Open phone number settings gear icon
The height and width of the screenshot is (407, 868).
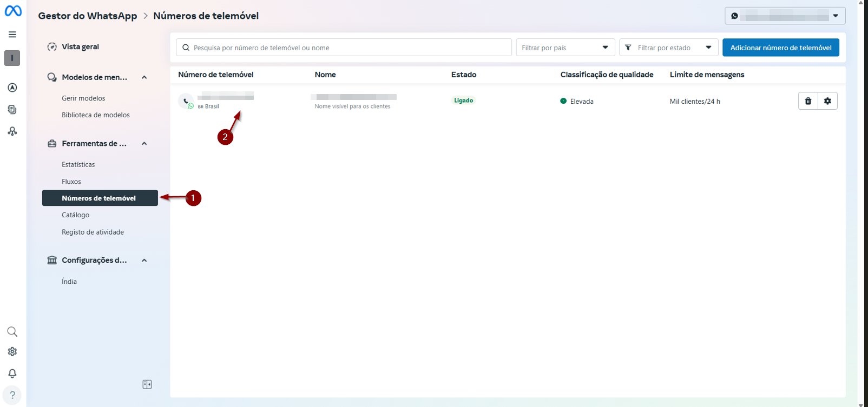[x=827, y=101]
